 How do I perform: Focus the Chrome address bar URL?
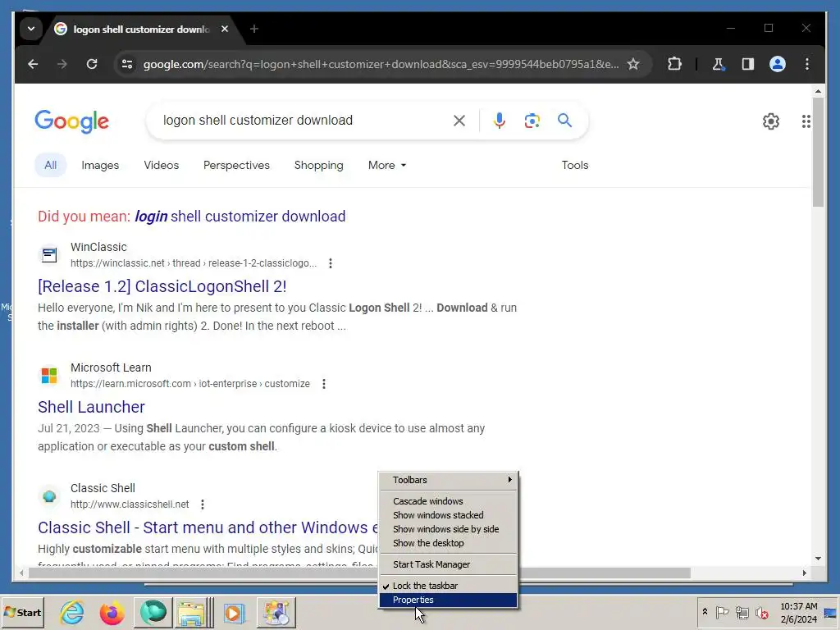tap(381, 64)
